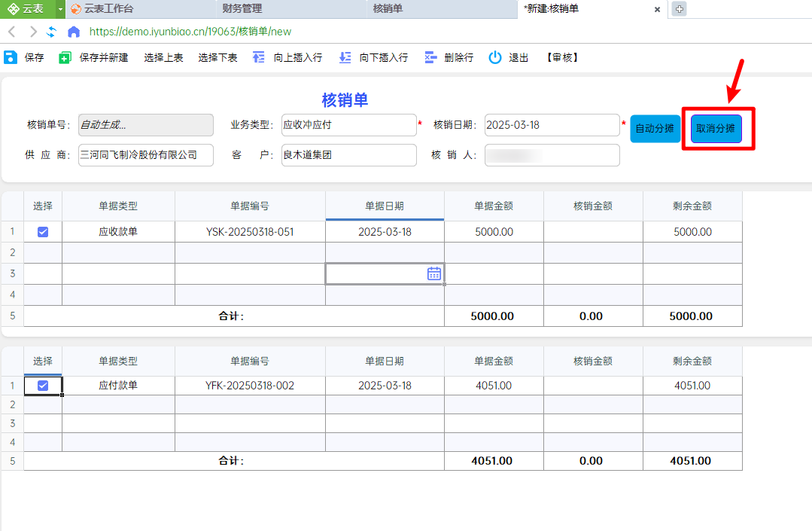812x531 pixels.
Task: Toggle checkbox for YFK-20250318-002 row
Action: point(43,386)
